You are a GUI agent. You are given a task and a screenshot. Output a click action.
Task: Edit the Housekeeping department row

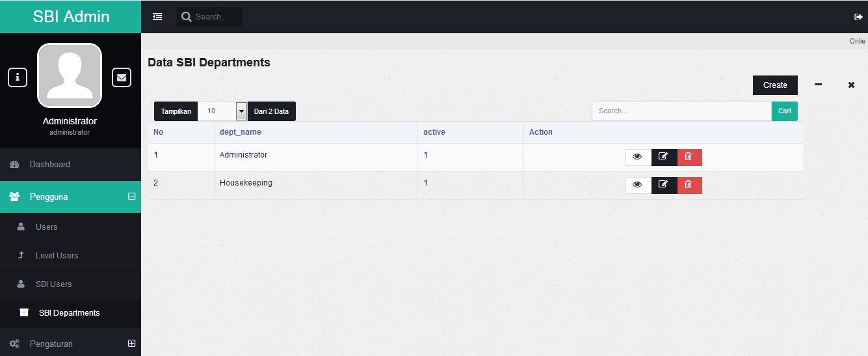click(664, 185)
